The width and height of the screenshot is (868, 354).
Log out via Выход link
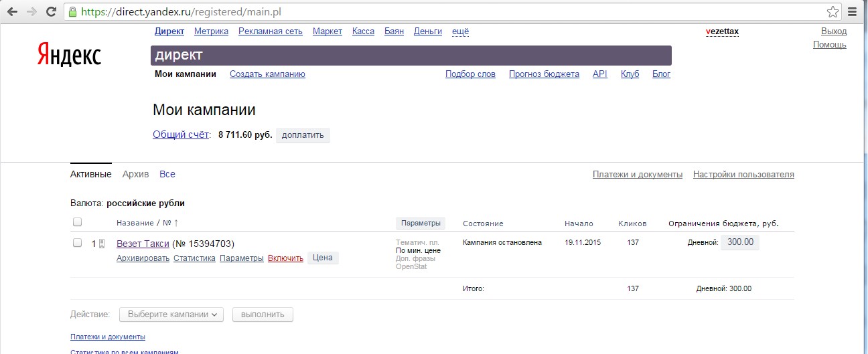[834, 31]
